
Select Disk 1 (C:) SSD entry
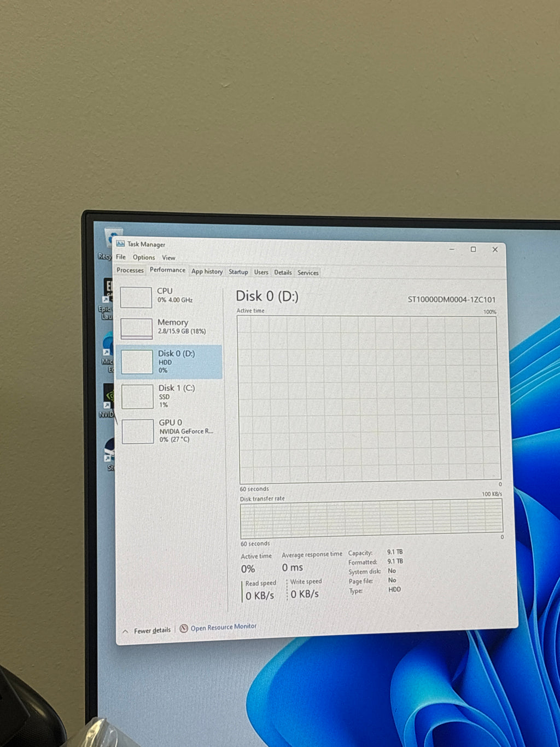point(171,396)
